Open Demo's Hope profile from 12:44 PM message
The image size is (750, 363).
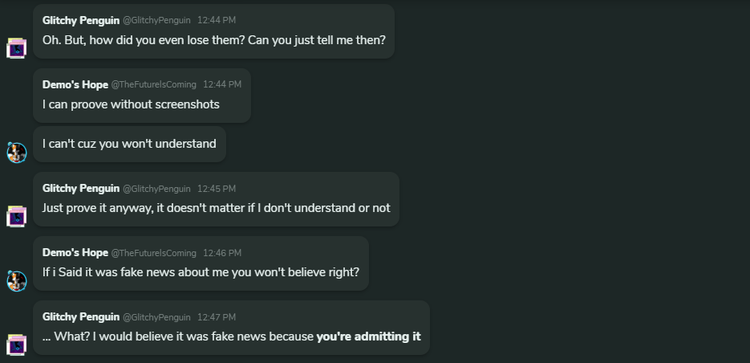click(75, 85)
